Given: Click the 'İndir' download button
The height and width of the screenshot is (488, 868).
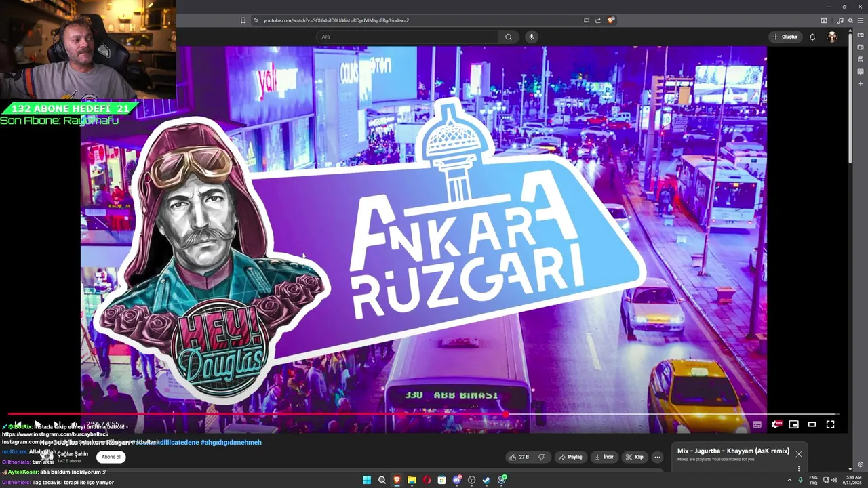Looking at the screenshot, I should pyautogui.click(x=604, y=457).
